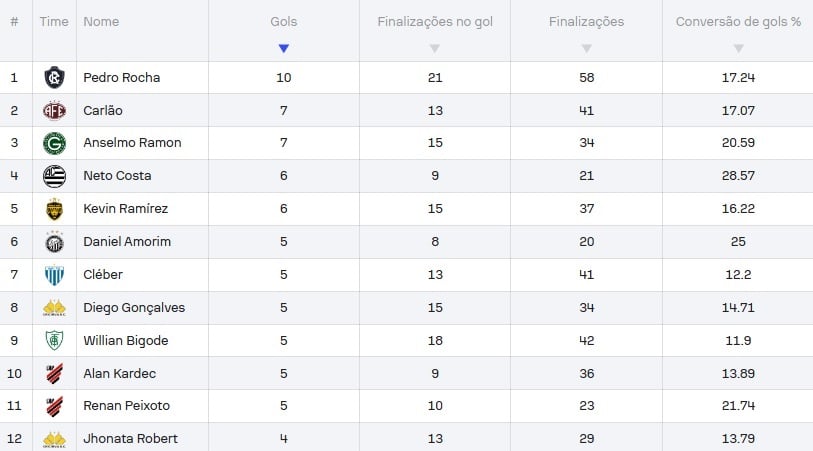
Task: Click Pedro Rocha's team crest icon
Action: click(x=54, y=78)
